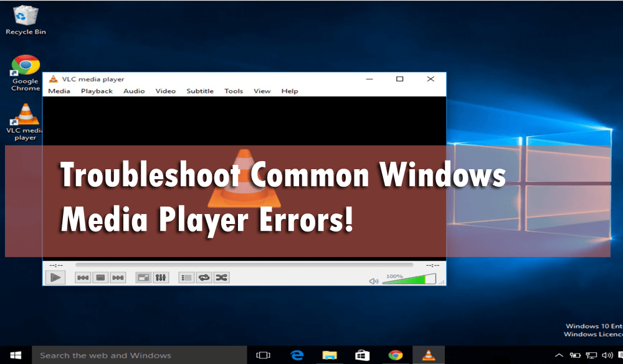
Task: Toggle the playlist view
Action: [x=186, y=278]
